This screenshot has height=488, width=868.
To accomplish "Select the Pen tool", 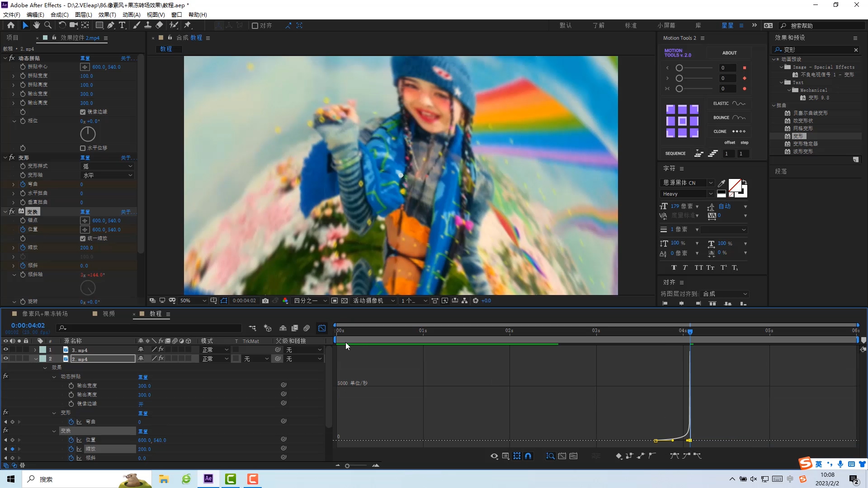I will point(111,25).
